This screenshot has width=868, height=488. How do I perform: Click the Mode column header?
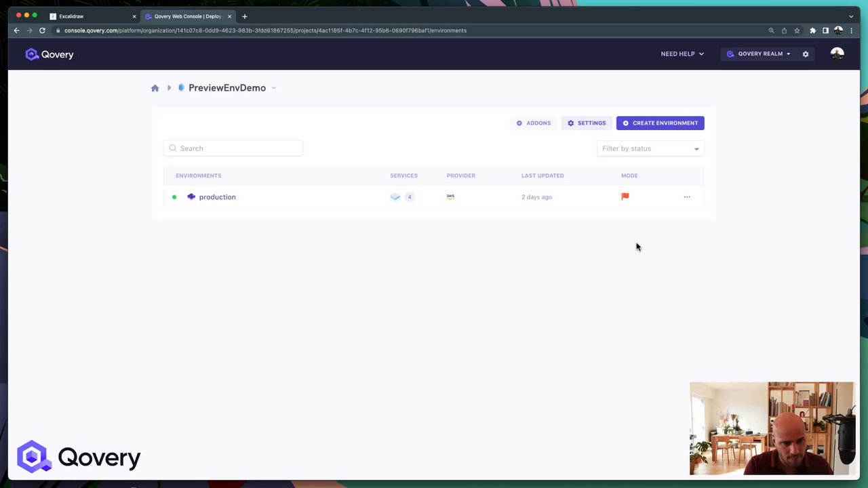629,176
